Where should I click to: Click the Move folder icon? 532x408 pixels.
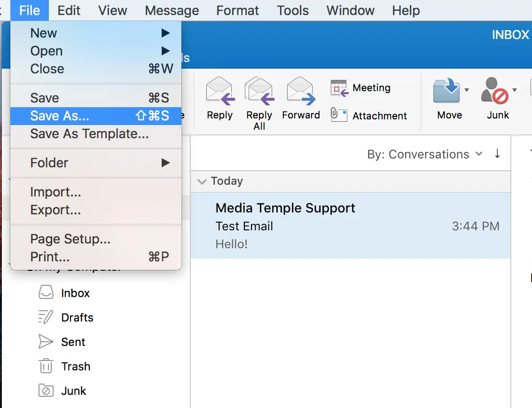click(446, 91)
